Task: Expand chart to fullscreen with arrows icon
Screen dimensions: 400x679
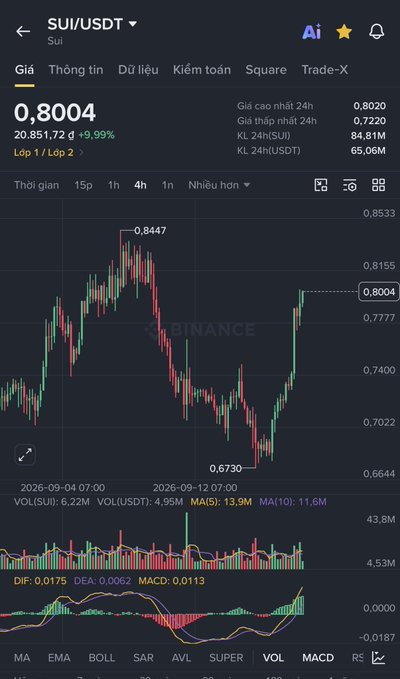Action: [25, 455]
